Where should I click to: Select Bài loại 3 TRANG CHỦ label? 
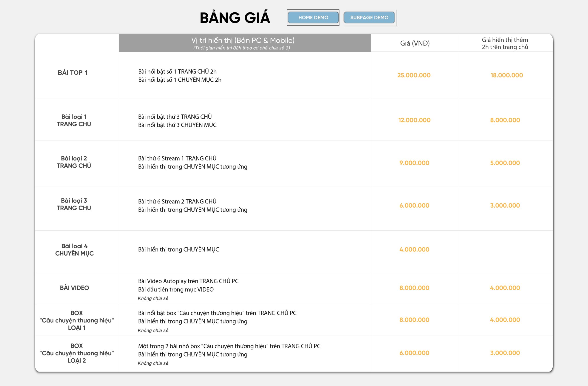tap(74, 204)
